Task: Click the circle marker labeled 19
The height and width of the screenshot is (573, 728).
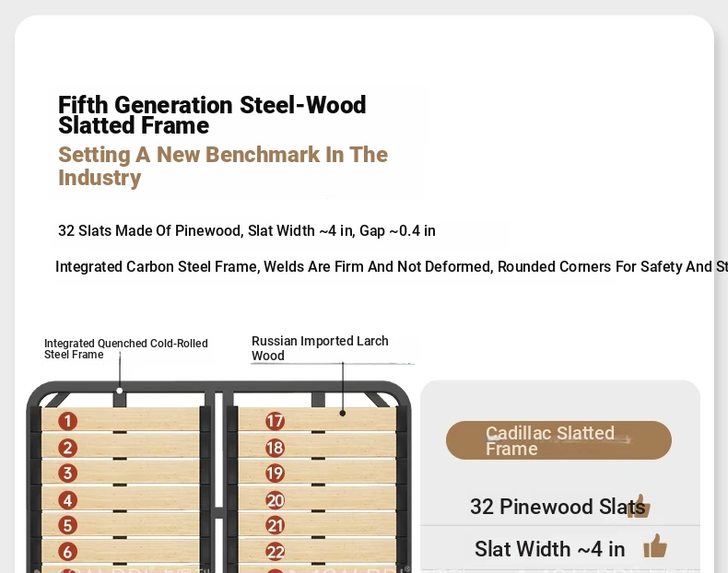Action: point(275,474)
